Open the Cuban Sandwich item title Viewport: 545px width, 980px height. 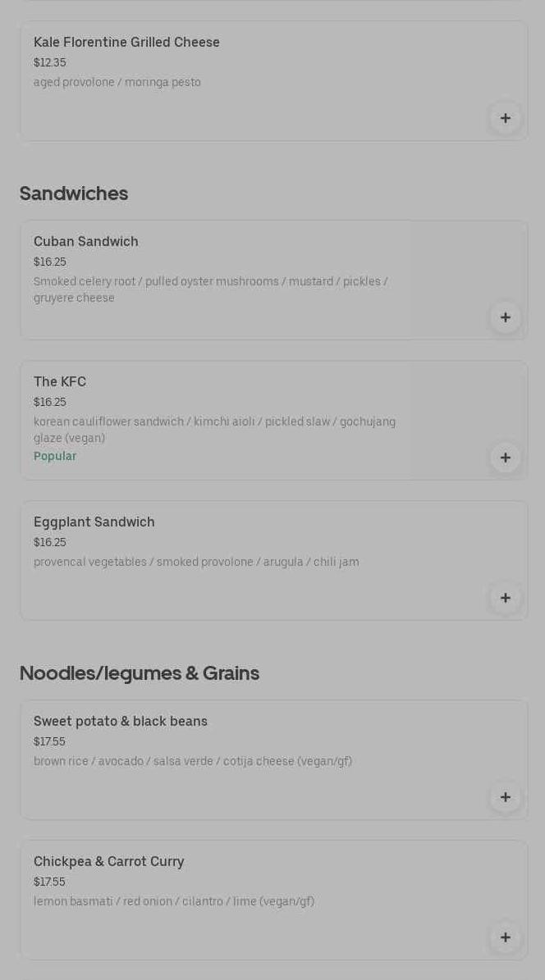[x=85, y=241]
